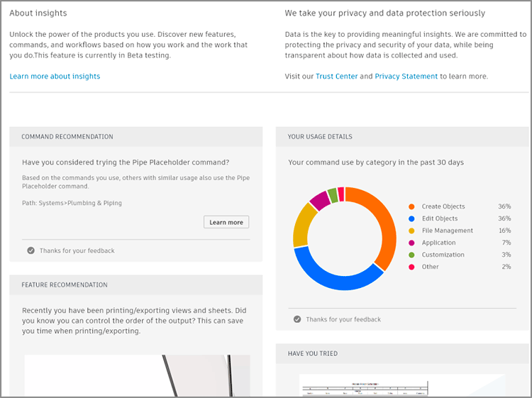Click the yellow File Management legend dot
The image size is (532, 398).
tap(411, 231)
